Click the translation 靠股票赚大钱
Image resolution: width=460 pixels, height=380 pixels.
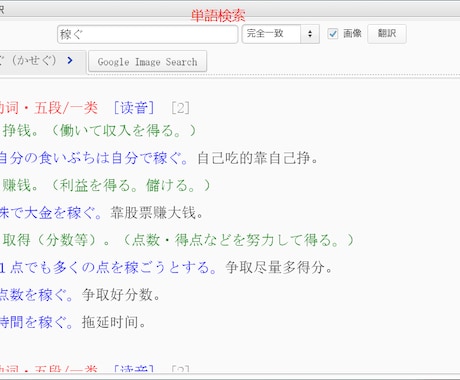coord(157,213)
